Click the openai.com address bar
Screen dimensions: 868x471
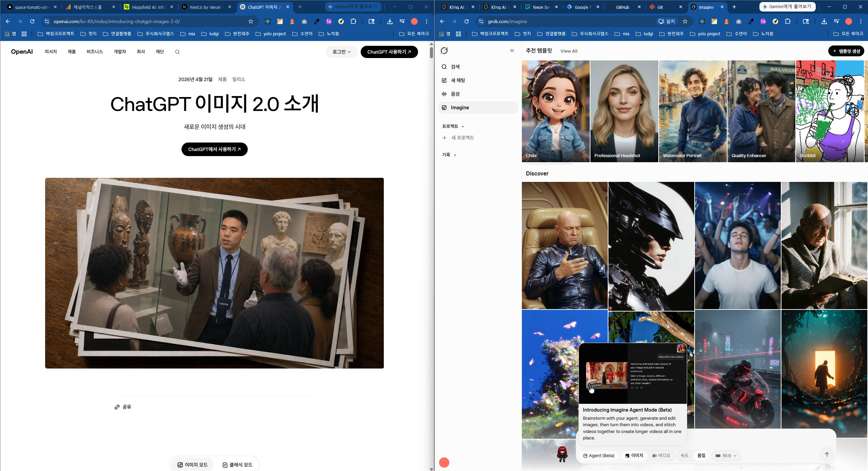coord(149,21)
